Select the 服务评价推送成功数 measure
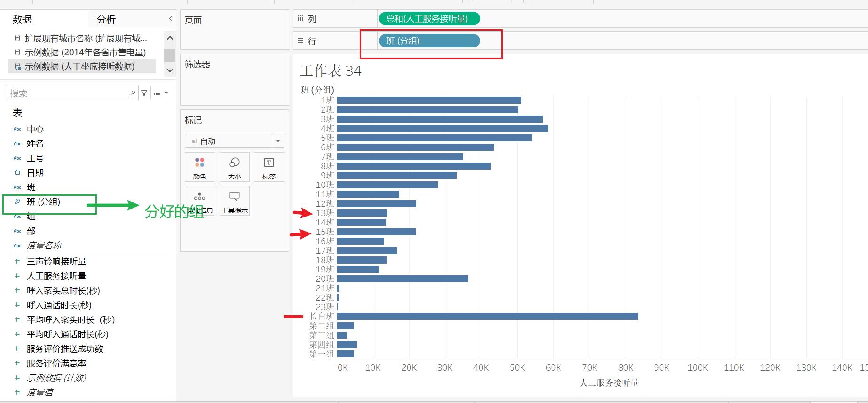 pos(65,349)
